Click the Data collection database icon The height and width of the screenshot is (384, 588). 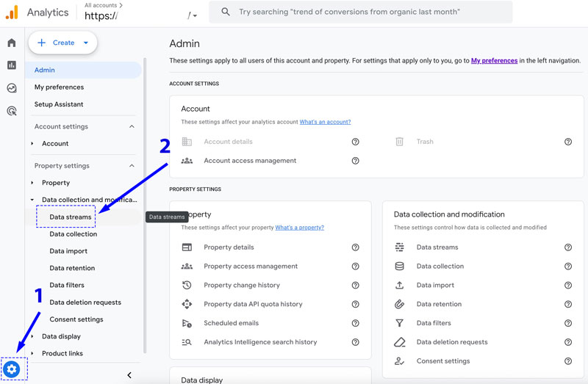399,267
